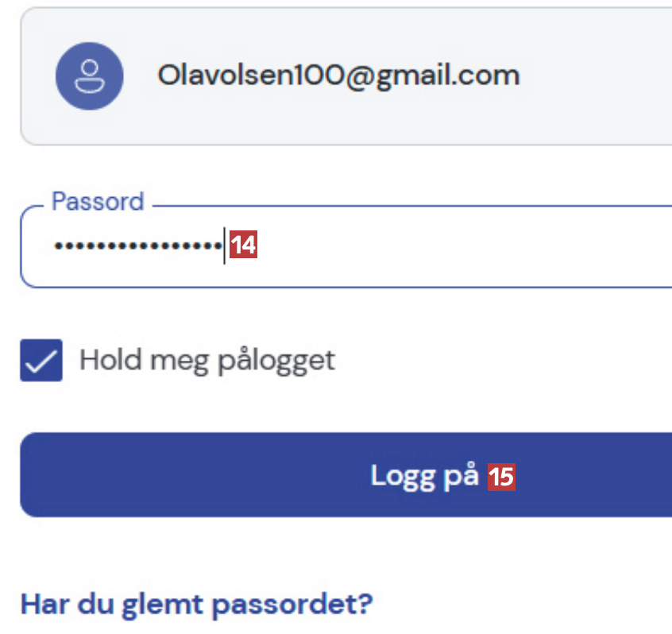The image size is (672, 634).
Task: Place cursor at end of password
Action: [223, 246]
